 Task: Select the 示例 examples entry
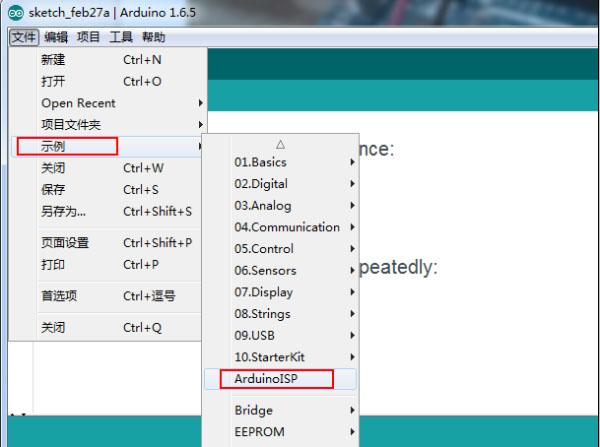[108, 147]
